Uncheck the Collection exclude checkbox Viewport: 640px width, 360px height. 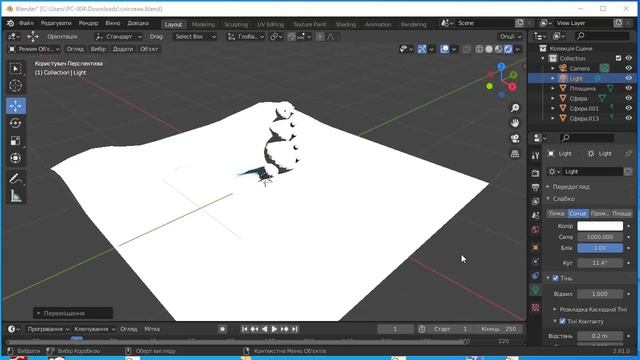[x=618, y=58]
